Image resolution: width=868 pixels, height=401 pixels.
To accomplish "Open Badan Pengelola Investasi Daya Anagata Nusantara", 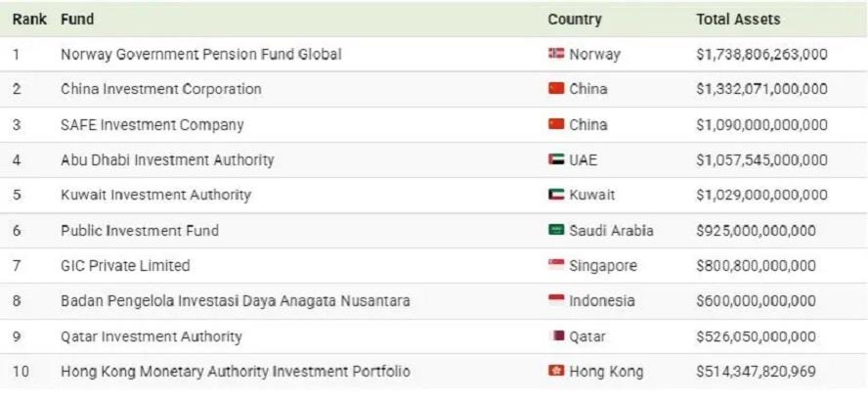I will pos(235,301).
